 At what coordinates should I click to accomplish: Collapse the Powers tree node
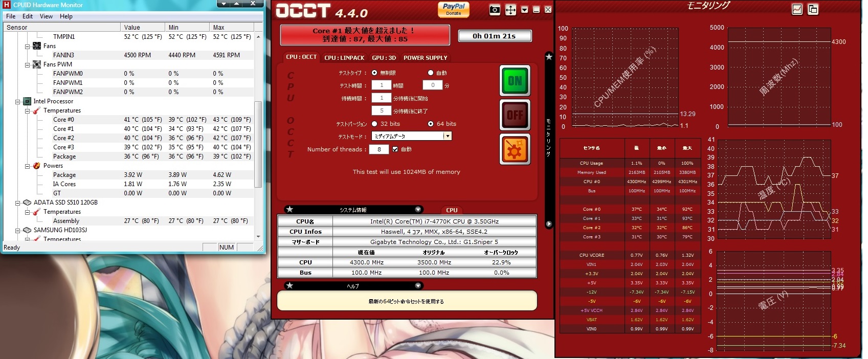coord(28,166)
